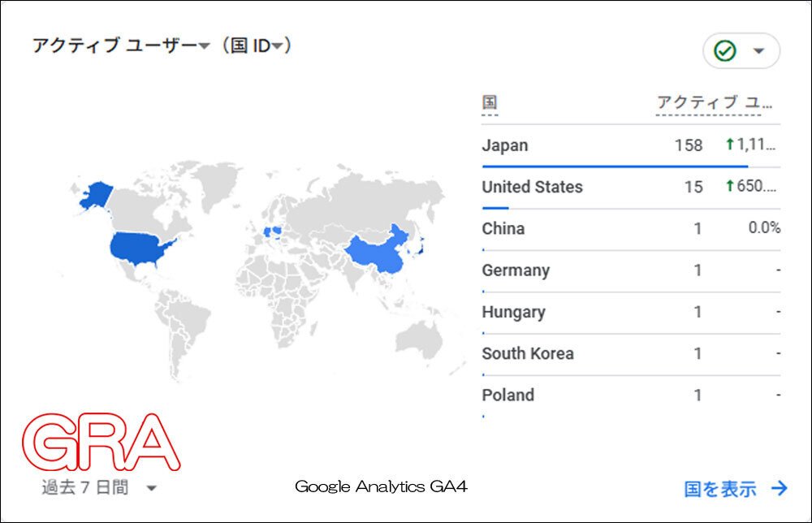Open the 国 ID dimension dropdown
This screenshot has width=812, height=523.
[279, 46]
